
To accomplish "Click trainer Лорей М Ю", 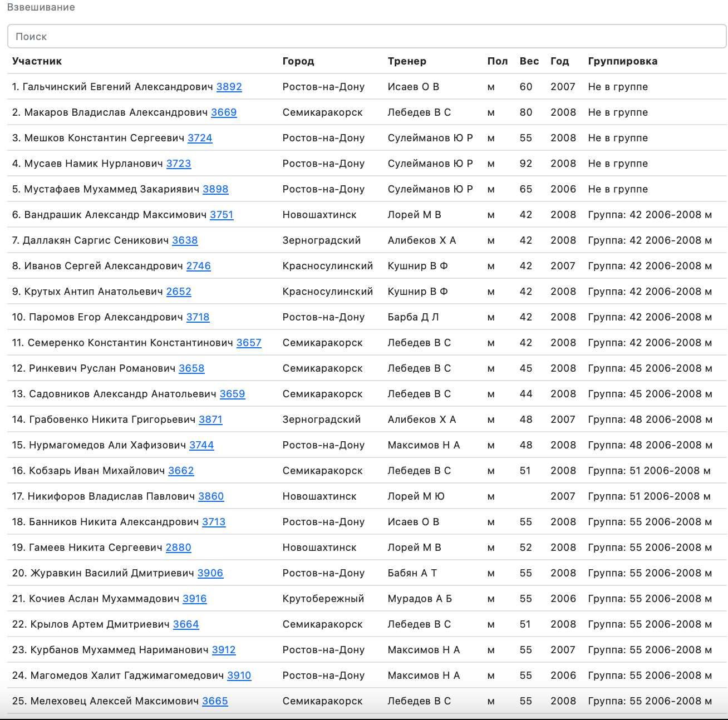I will [416, 496].
